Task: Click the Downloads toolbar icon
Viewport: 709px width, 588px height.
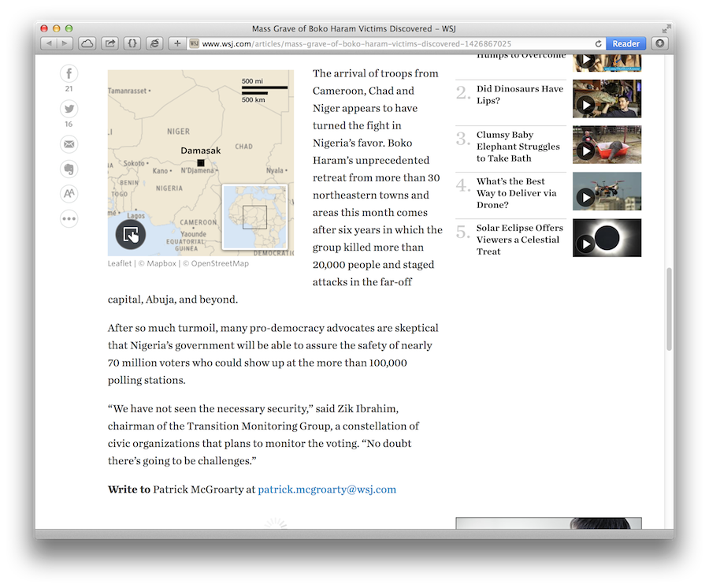Action: click(x=659, y=43)
